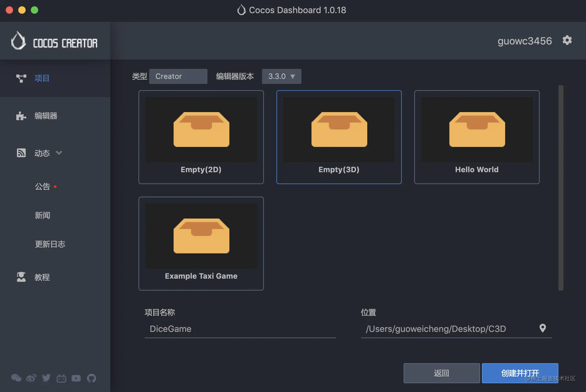Viewport: 586px width, 392px height.
Task: Click the location pin to browse folder
Action: [543, 328]
